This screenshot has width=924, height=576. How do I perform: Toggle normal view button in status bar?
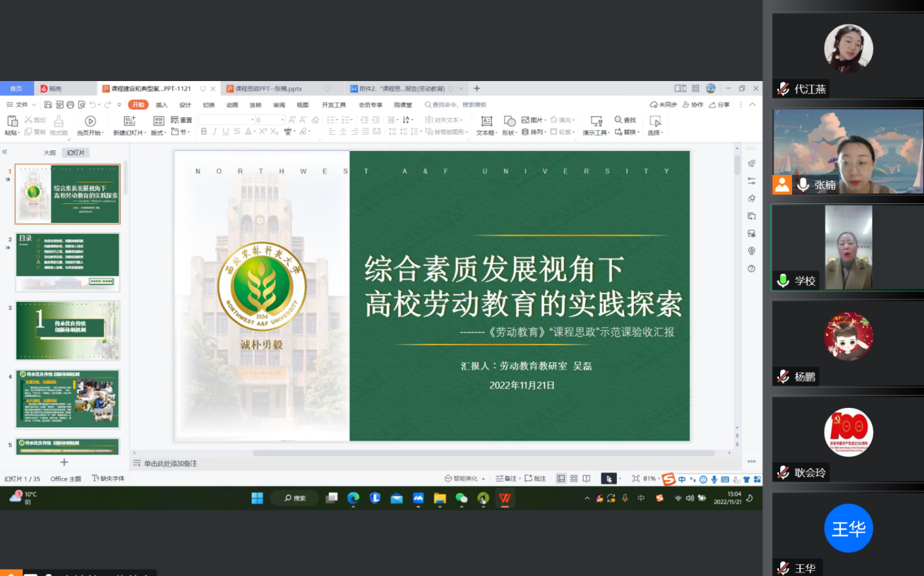click(x=561, y=479)
